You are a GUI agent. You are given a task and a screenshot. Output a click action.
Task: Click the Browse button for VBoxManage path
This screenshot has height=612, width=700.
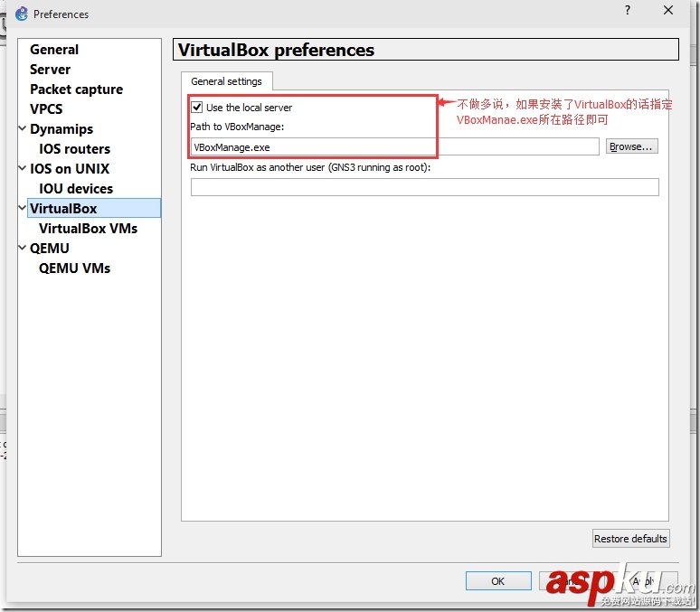point(631,146)
